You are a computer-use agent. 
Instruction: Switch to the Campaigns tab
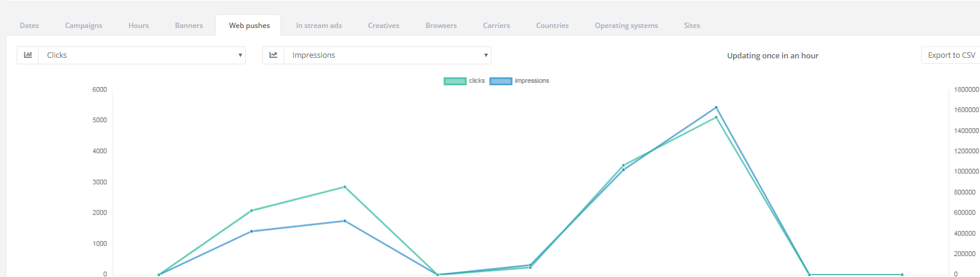(83, 26)
